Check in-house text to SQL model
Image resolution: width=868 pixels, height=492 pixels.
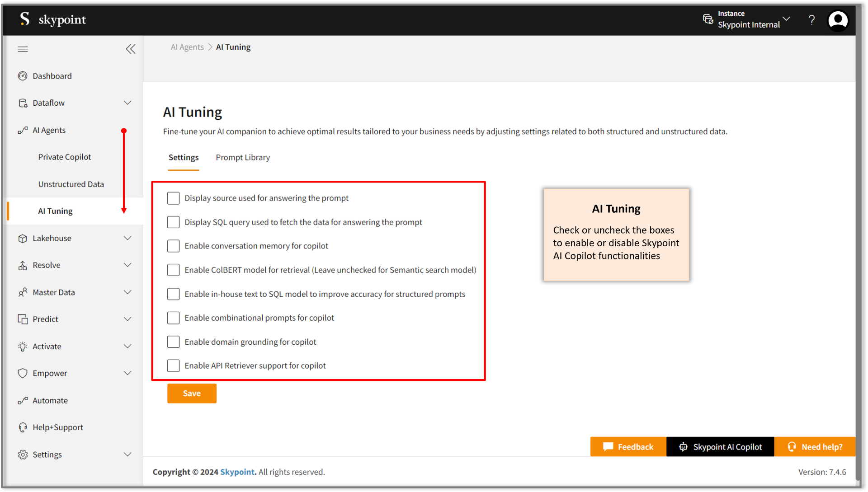click(173, 294)
